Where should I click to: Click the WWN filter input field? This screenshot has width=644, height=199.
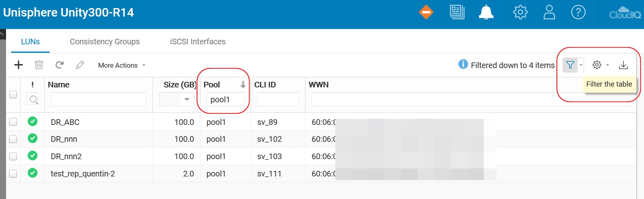click(x=471, y=99)
